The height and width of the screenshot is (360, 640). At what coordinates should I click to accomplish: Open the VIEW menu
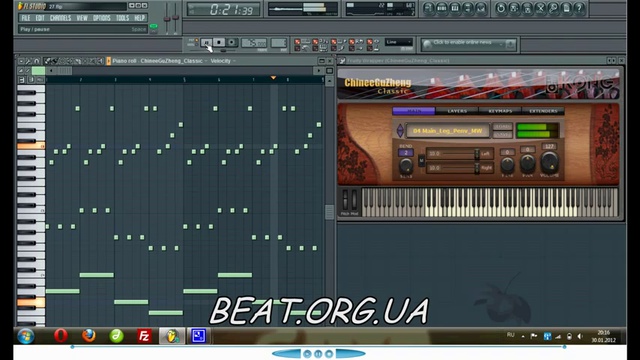pos(82,18)
